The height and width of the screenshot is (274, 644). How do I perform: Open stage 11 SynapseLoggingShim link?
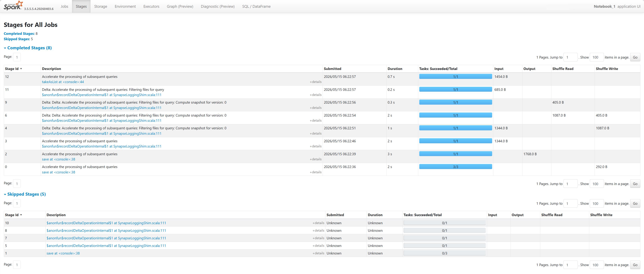point(101,95)
